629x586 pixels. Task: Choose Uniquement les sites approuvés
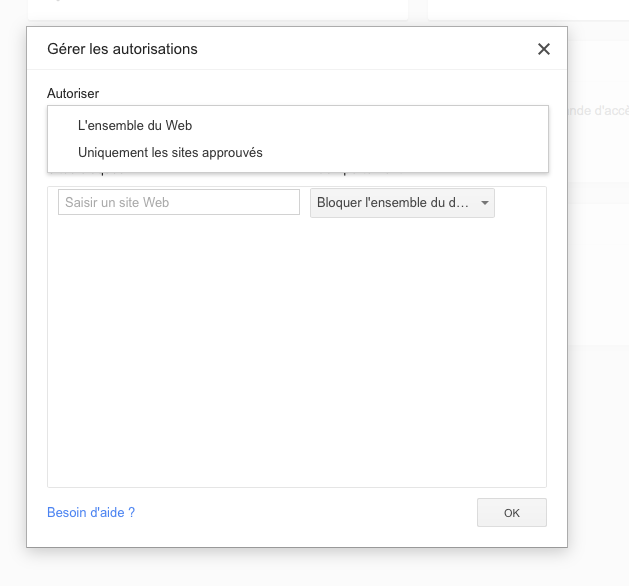tap(170, 153)
